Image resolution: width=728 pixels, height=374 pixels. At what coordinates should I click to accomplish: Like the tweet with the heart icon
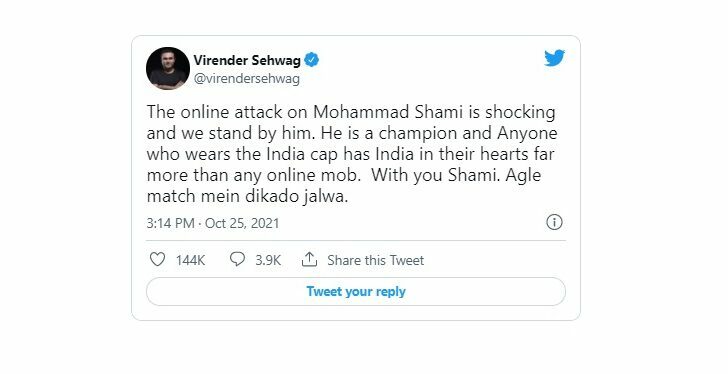click(x=157, y=259)
